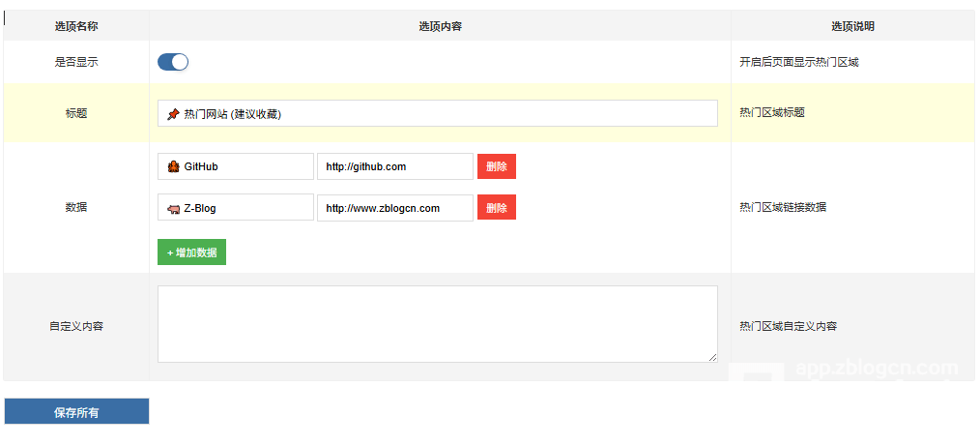Grab the textarea resize handle corner
This screenshot has width=980, height=445.
point(713,358)
